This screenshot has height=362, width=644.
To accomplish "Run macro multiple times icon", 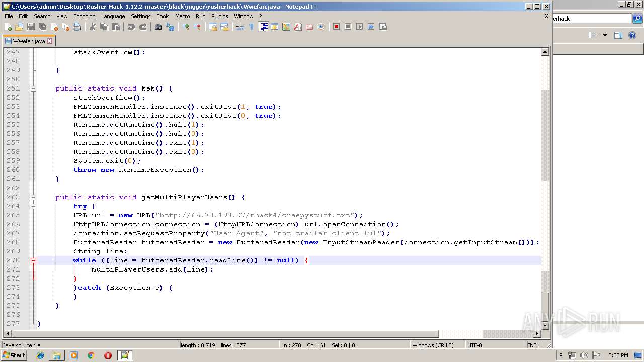I will click(371, 27).
